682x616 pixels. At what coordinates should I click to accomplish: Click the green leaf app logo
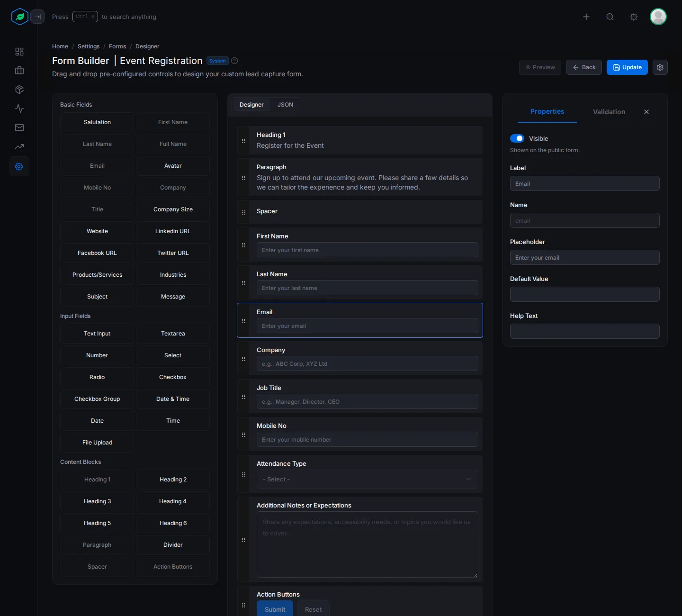pos(20,17)
